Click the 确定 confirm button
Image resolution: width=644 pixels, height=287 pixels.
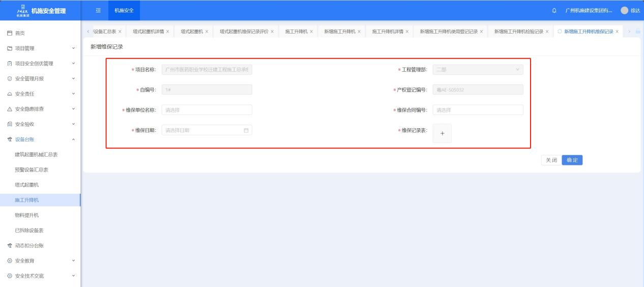(575, 160)
